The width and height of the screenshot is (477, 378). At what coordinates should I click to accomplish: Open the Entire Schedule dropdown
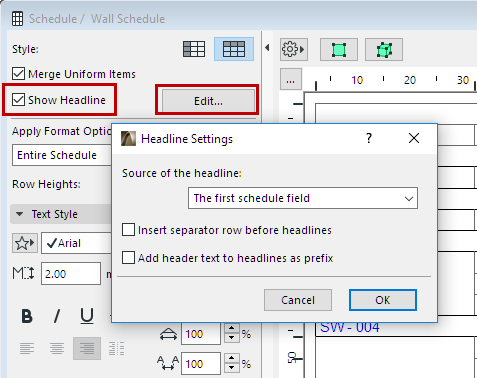point(62,155)
